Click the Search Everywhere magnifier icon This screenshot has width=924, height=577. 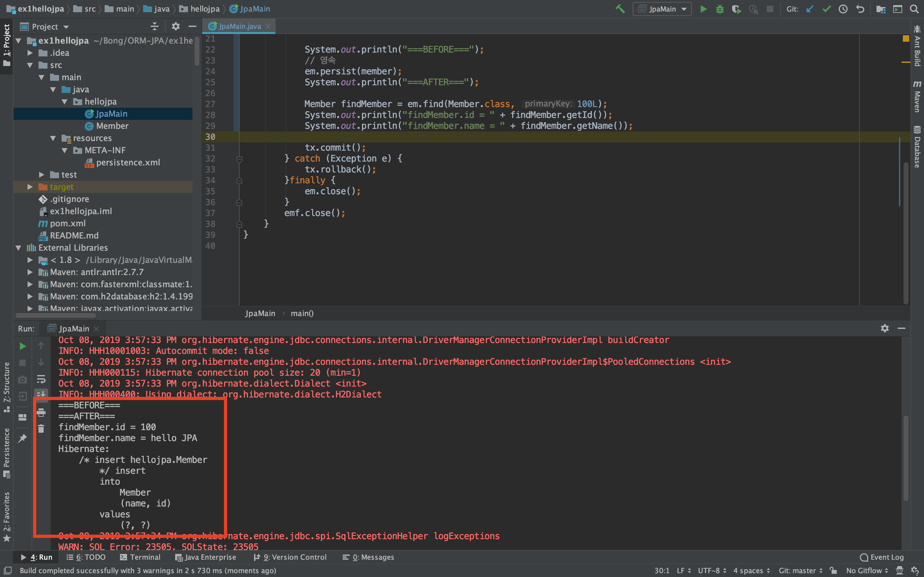(x=914, y=9)
